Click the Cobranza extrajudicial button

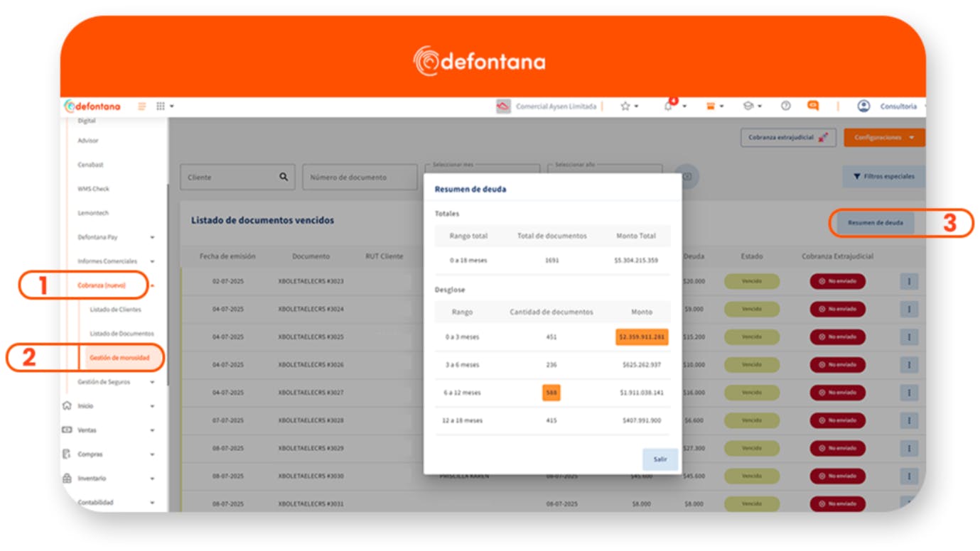tap(788, 138)
